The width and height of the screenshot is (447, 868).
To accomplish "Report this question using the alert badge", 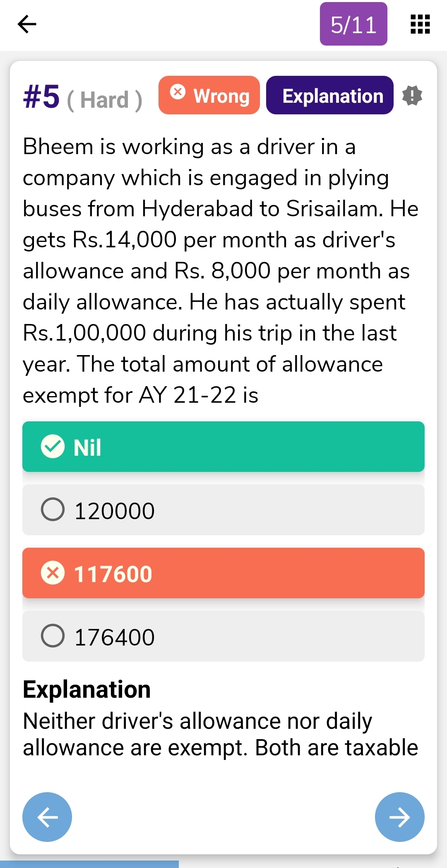I will (412, 96).
